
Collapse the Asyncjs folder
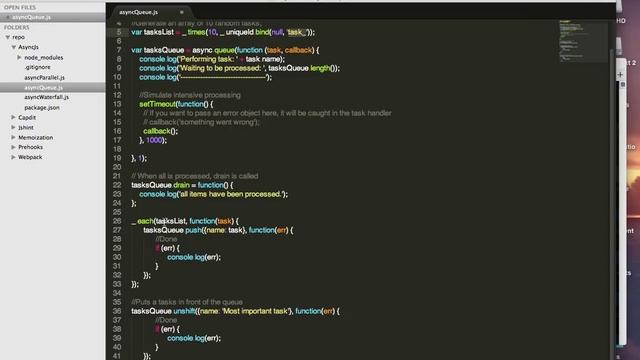tap(13, 47)
